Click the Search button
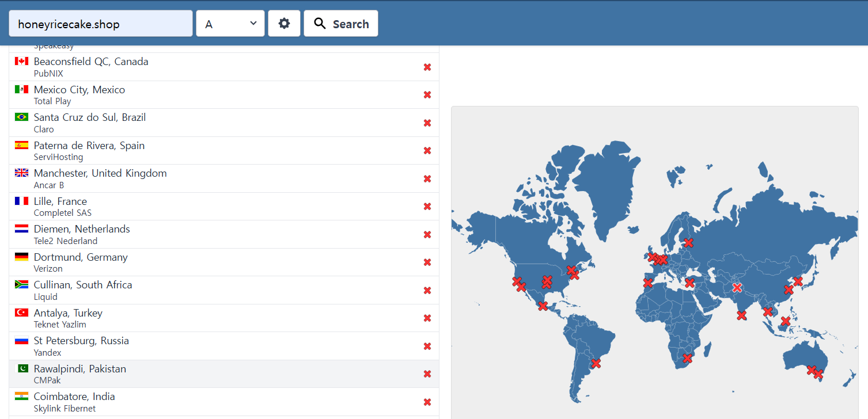 pos(341,24)
